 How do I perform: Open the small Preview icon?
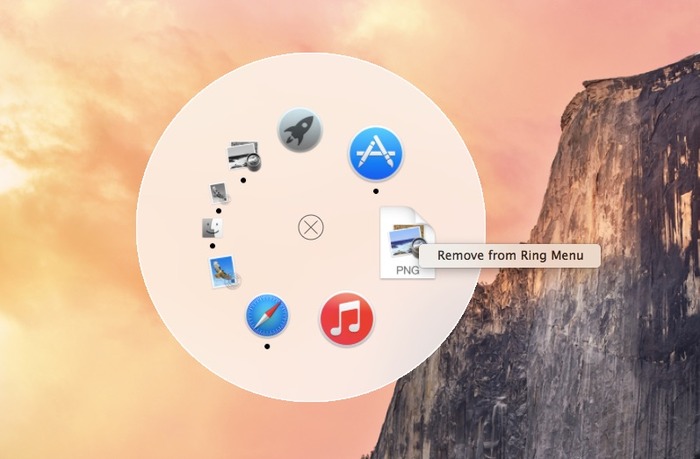tap(220, 193)
